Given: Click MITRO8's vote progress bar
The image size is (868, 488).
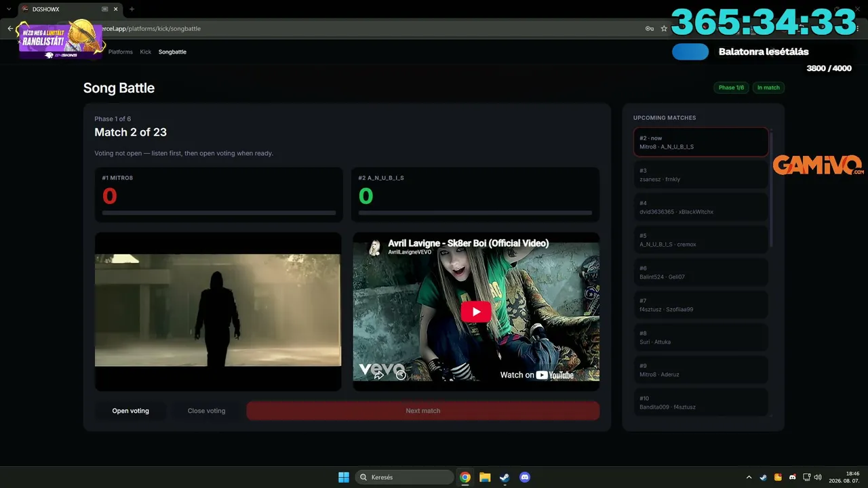Looking at the screenshot, I should pyautogui.click(x=219, y=213).
